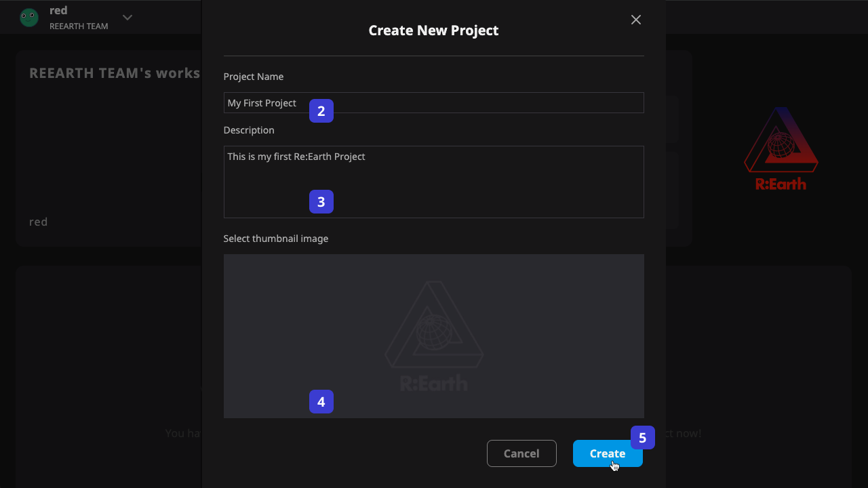This screenshot has height=488, width=868.
Task: Click the "Create New Project" dialog title
Action: click(433, 30)
